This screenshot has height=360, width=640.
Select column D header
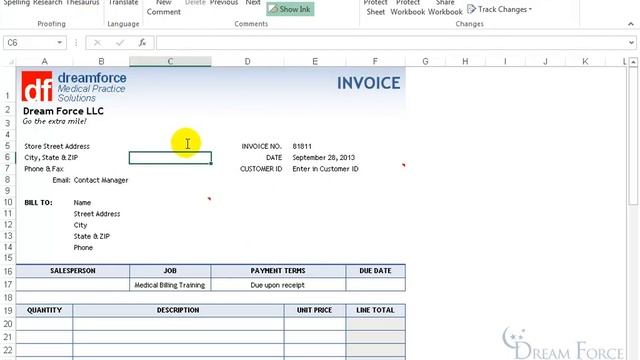click(247, 61)
